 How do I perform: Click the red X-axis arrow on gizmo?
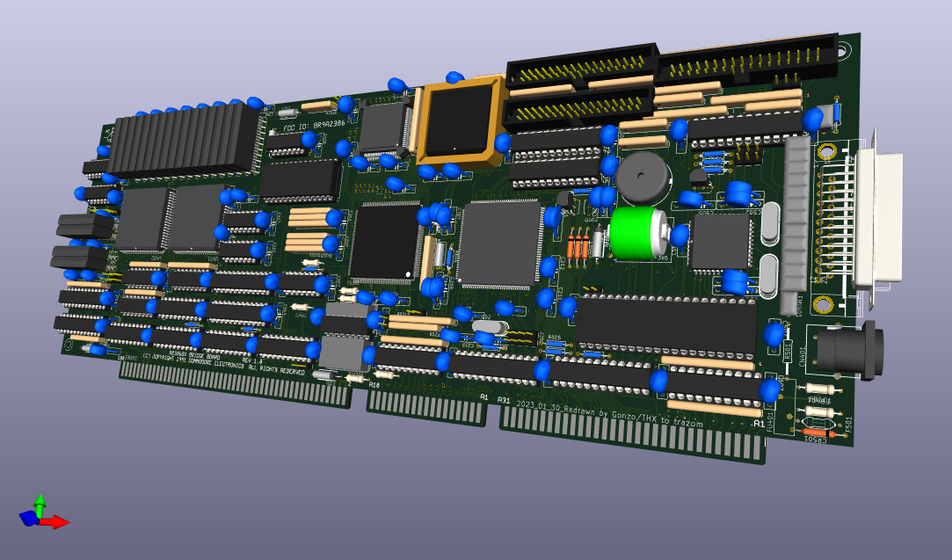tap(58, 522)
